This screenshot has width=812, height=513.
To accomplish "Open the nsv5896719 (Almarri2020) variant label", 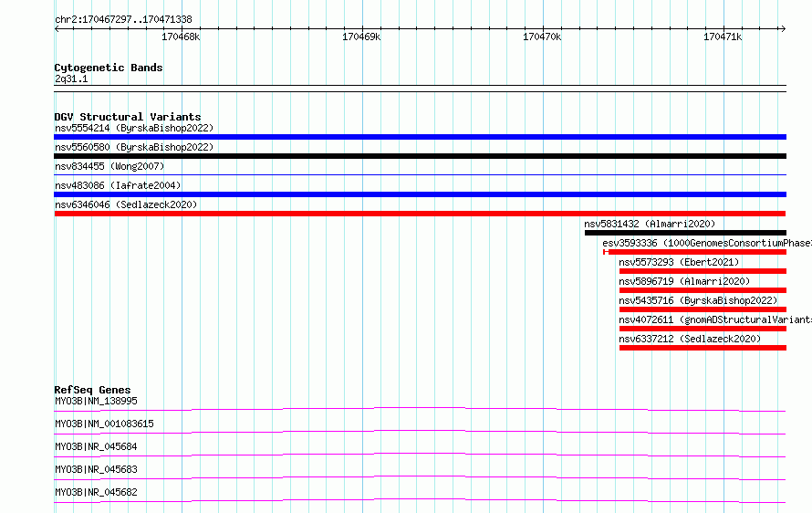I will pos(684,281).
